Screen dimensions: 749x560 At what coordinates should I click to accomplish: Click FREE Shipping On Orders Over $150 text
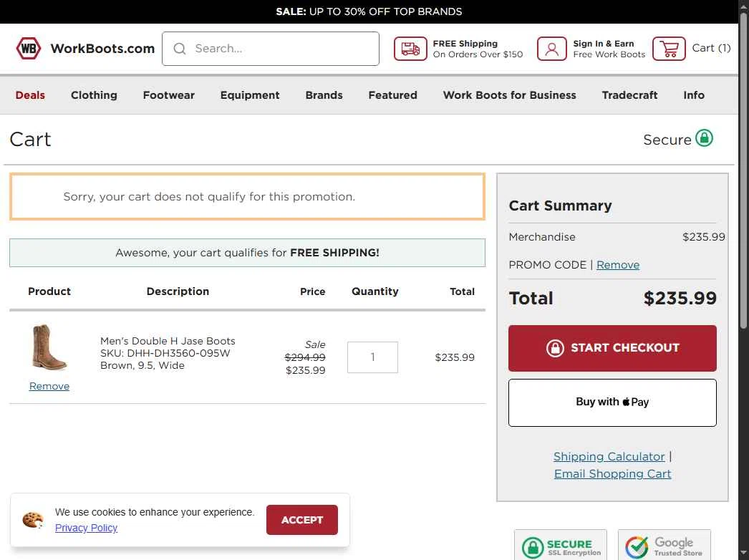pos(478,49)
